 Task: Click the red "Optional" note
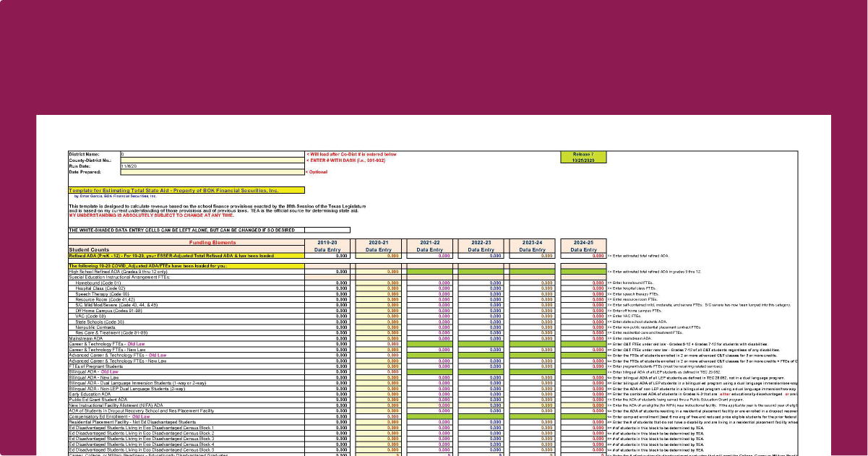(x=317, y=172)
